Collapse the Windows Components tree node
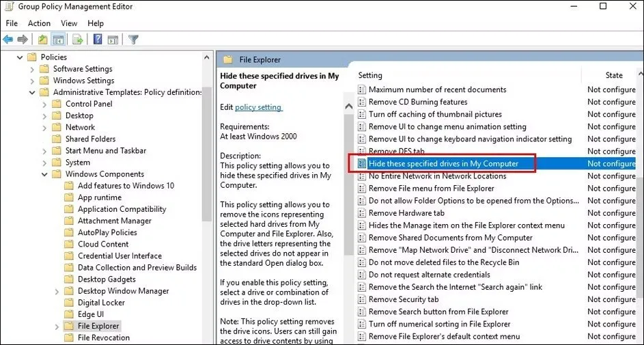 pyautogui.click(x=45, y=174)
